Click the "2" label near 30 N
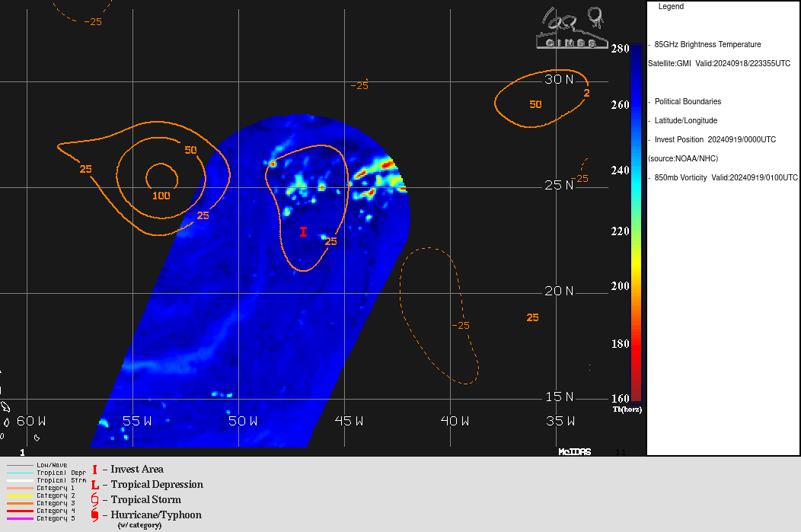This screenshot has width=801, height=532. pyautogui.click(x=586, y=93)
